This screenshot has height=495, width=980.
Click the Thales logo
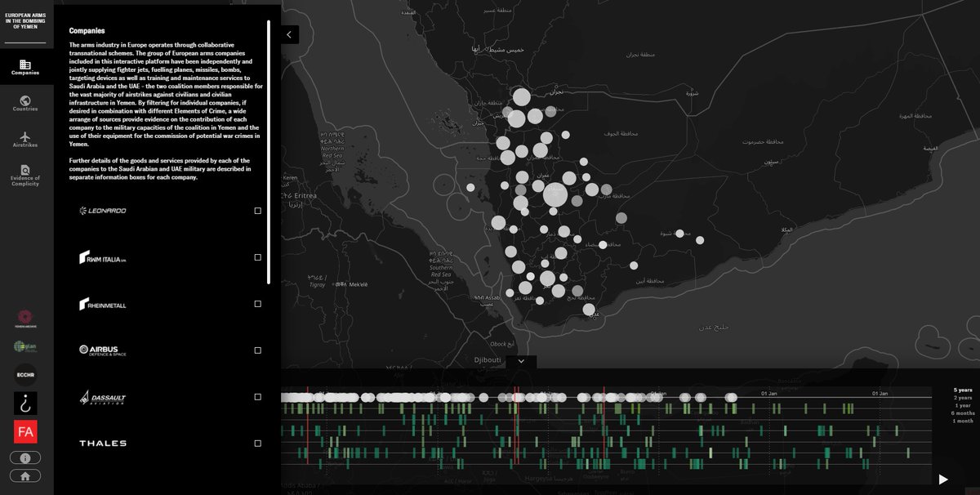point(103,444)
